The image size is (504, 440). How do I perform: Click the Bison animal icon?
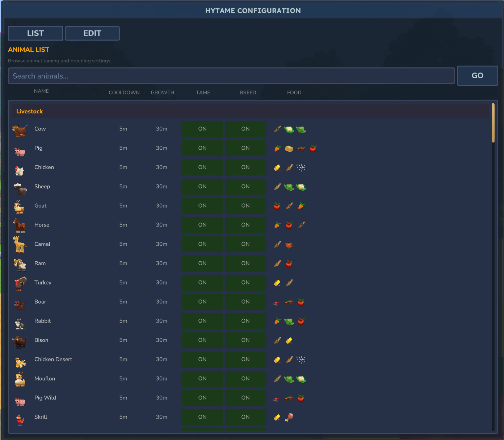click(20, 341)
